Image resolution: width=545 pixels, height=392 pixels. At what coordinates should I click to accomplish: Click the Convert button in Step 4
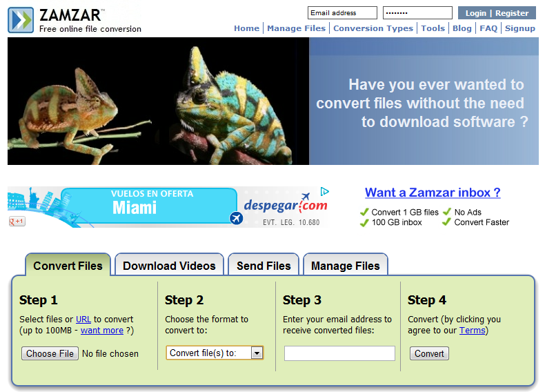pos(429,353)
